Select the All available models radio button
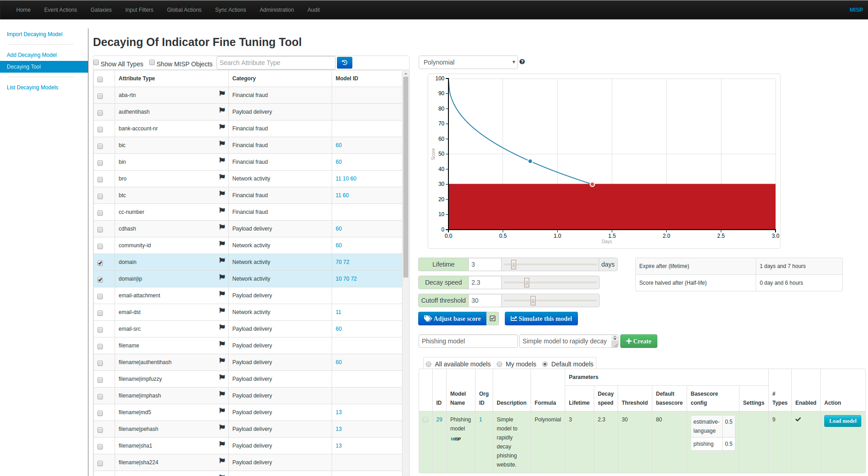Screen dimensions: 868x476 click(429, 364)
